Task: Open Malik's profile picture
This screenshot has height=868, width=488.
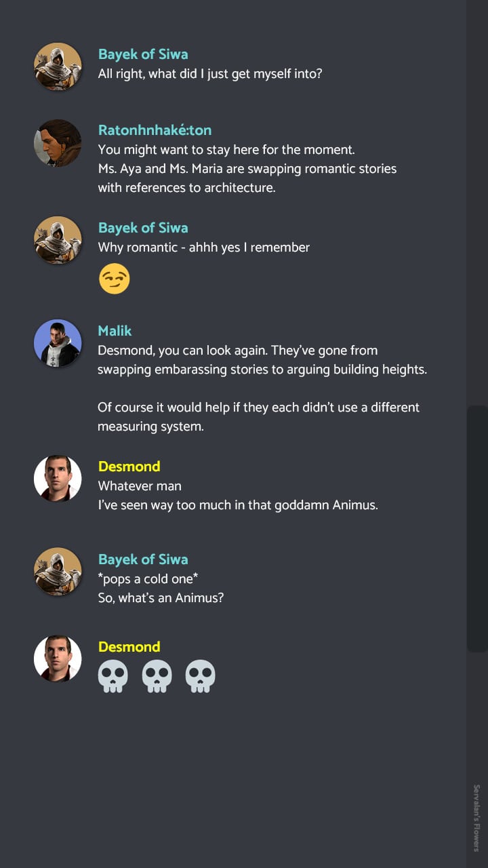Action: tap(58, 343)
